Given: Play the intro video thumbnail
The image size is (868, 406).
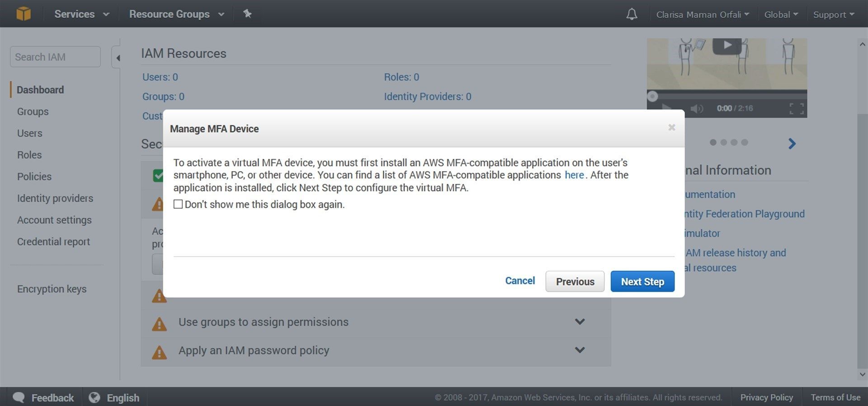Looking at the screenshot, I should point(727,45).
